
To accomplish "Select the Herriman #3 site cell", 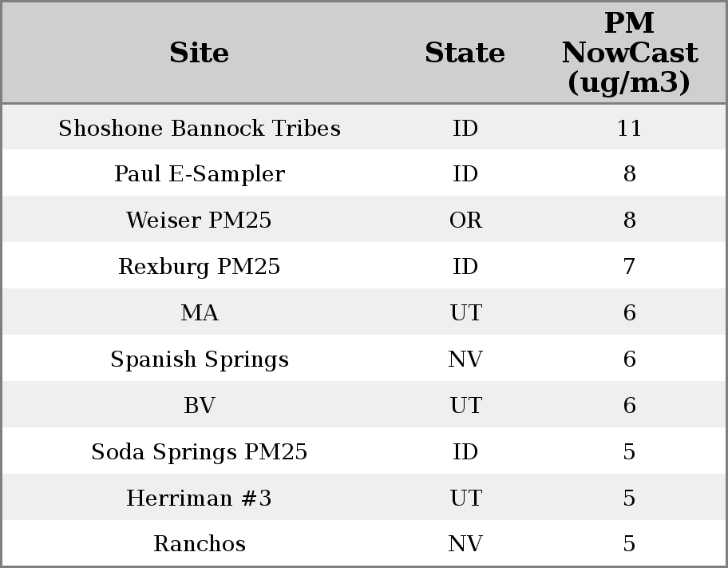I will [x=199, y=498].
